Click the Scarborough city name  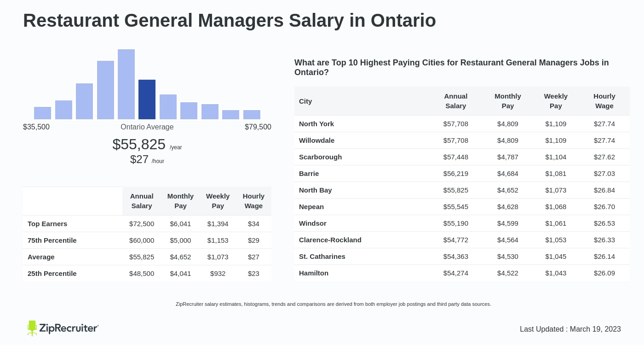pos(321,157)
